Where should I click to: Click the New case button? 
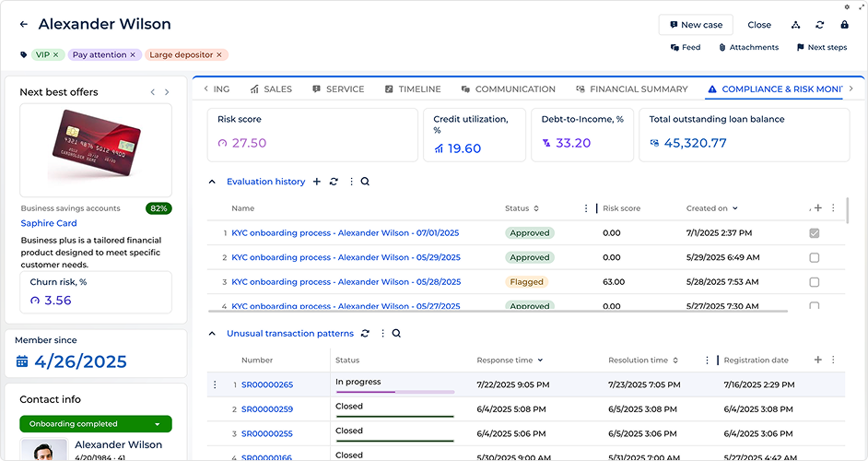[696, 25]
